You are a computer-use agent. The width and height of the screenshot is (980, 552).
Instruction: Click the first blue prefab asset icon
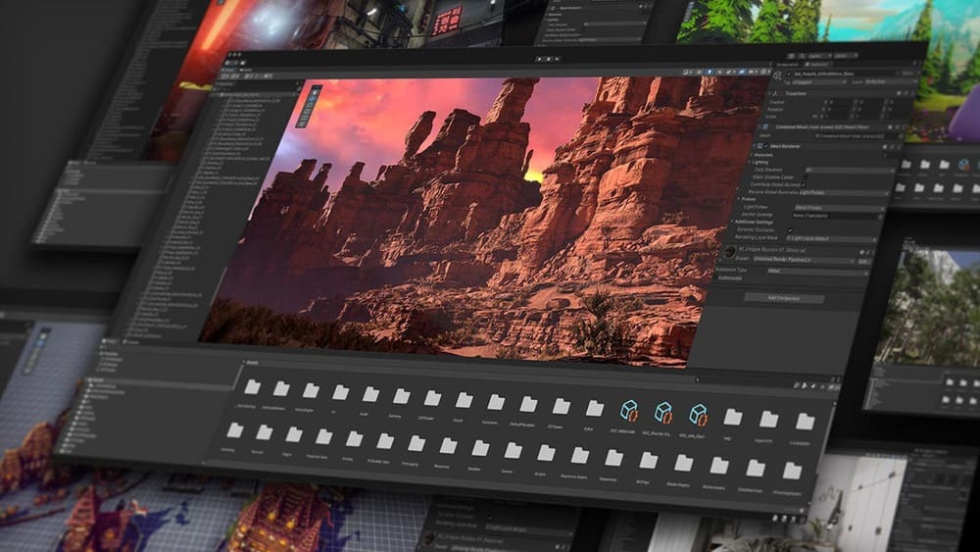[628, 411]
